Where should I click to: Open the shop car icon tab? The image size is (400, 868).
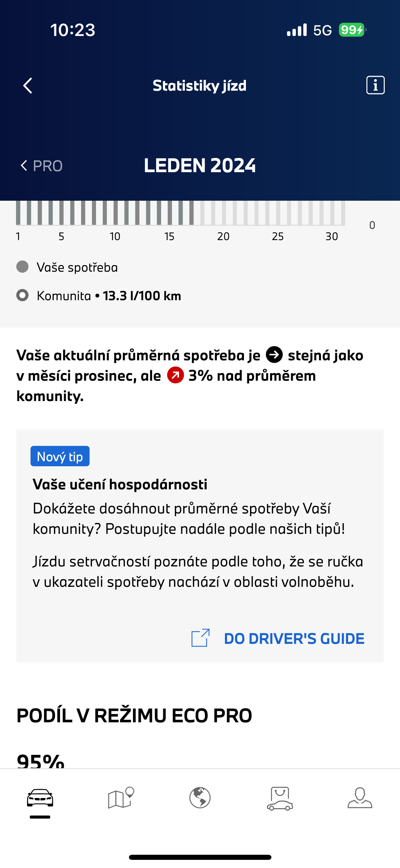tap(280, 798)
